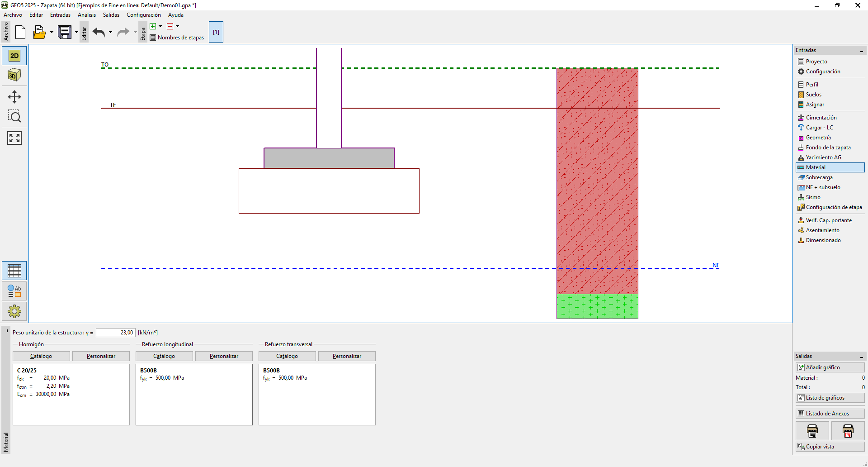Viewport: 868px width, 467px height.
Task: Open the Análisis menu
Action: pos(86,15)
